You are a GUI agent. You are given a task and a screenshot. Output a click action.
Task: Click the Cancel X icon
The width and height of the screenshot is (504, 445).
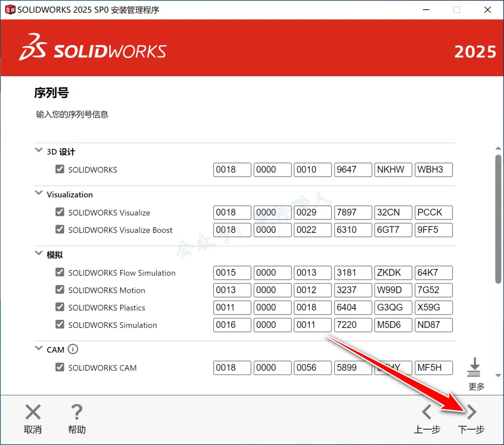point(33,412)
